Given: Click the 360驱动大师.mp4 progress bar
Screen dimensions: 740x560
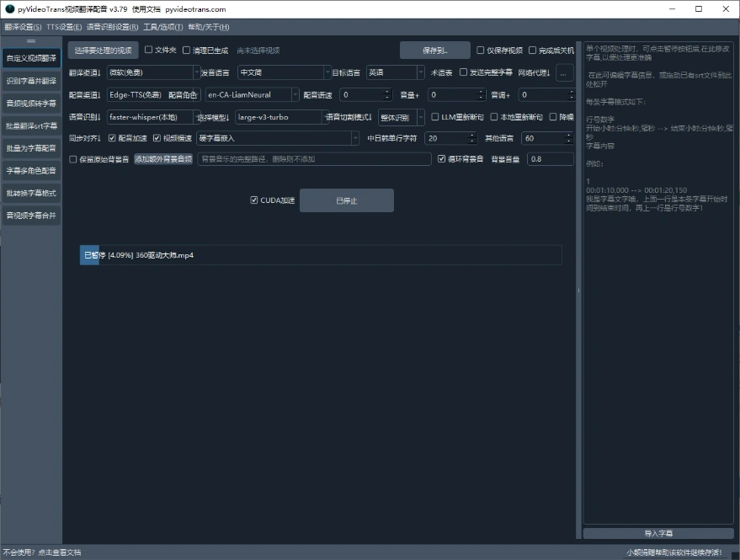Looking at the screenshot, I should pyautogui.click(x=320, y=255).
